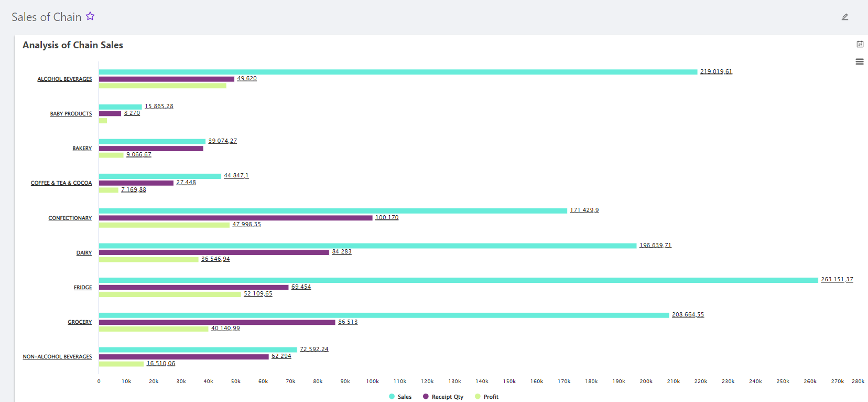This screenshot has width=868, height=402.
Task: Toggle Profit series in the legend
Action: pos(487,397)
